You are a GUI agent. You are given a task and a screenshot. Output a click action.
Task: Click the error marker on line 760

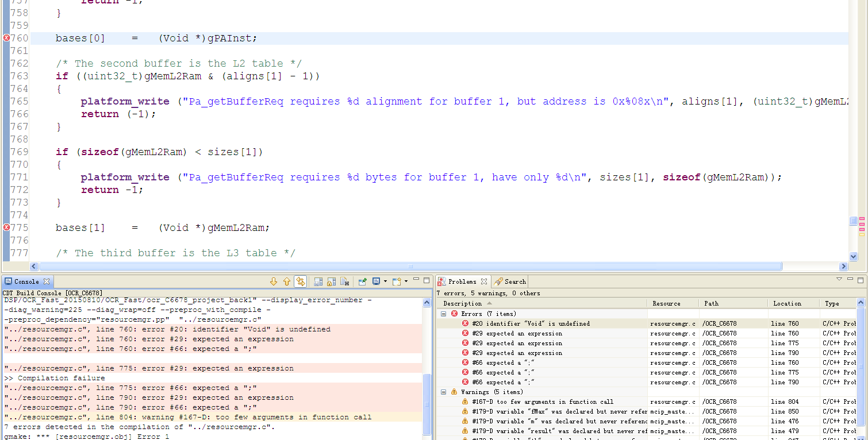[6, 38]
